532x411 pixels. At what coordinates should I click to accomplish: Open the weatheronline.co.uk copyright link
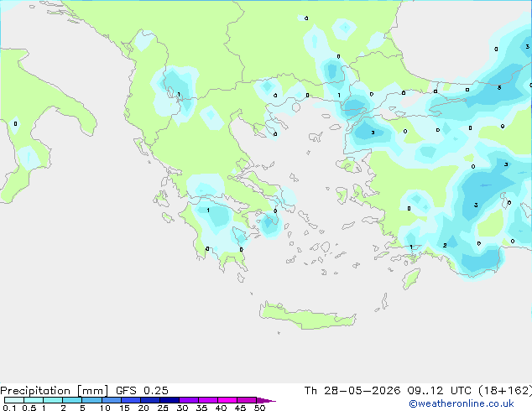[x=462, y=403]
